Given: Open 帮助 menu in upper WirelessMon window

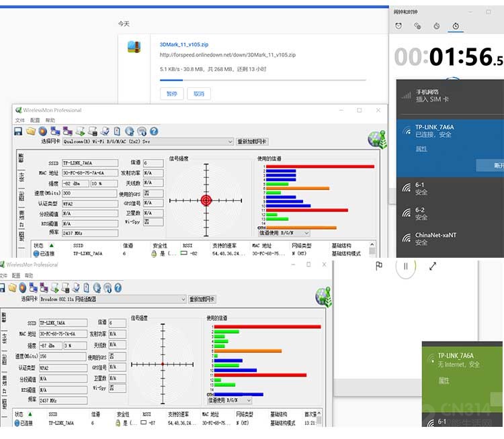Looking at the screenshot, I should tap(50, 120).
